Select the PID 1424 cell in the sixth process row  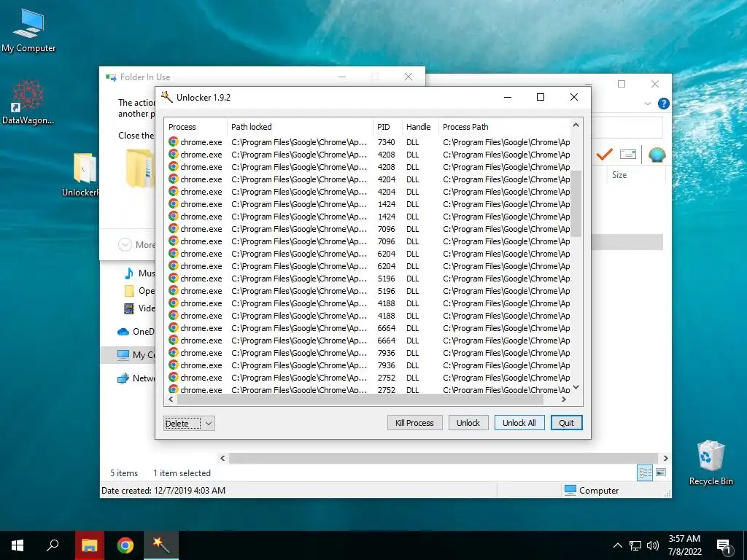[387, 204]
